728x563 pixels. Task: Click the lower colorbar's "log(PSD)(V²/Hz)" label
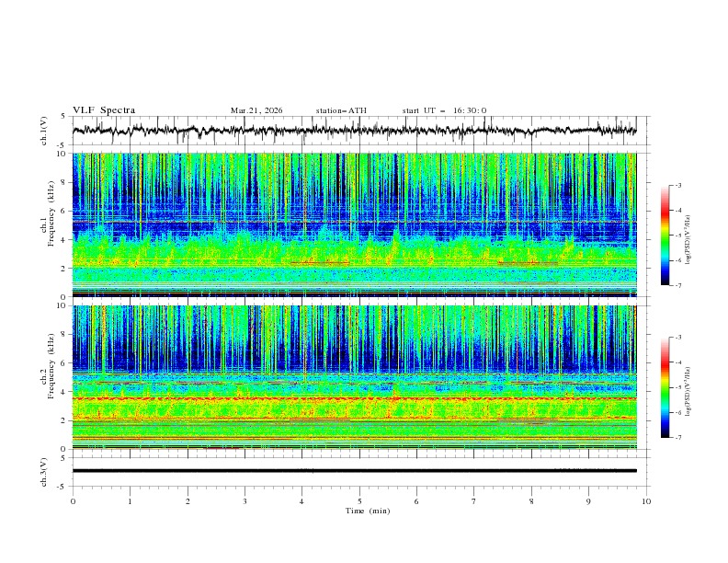coord(688,392)
